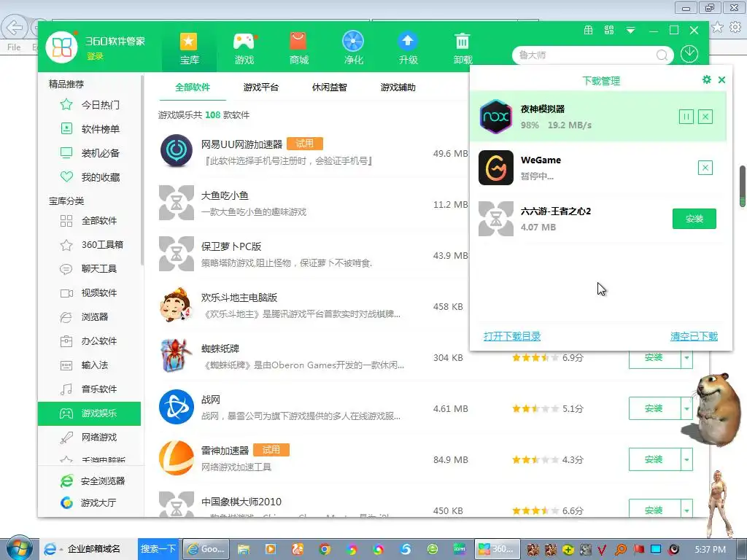Select the 游戏平台 tab
This screenshot has width=747, height=560.
click(x=260, y=87)
